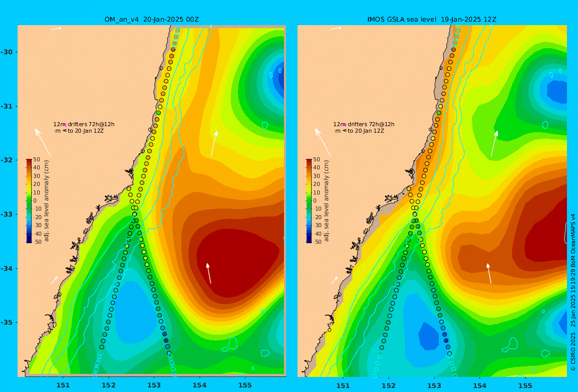Click longitude label "152" under right map
The height and width of the screenshot is (392, 578).
tap(389, 385)
